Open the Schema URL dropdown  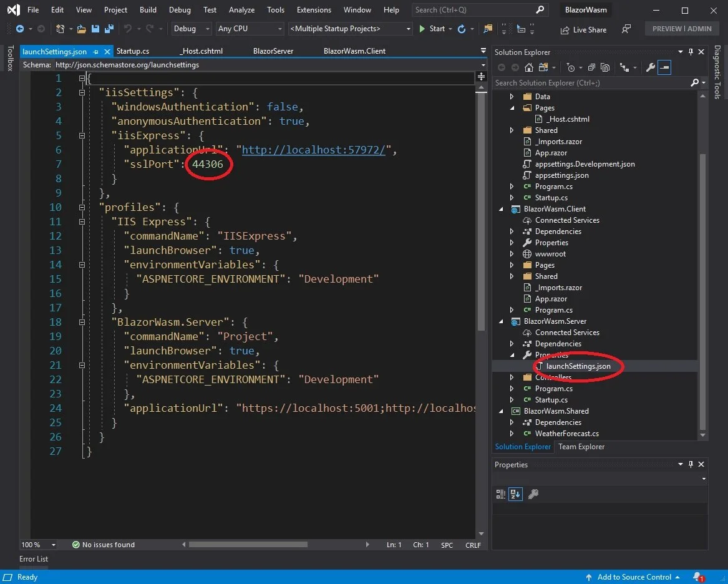click(483, 65)
